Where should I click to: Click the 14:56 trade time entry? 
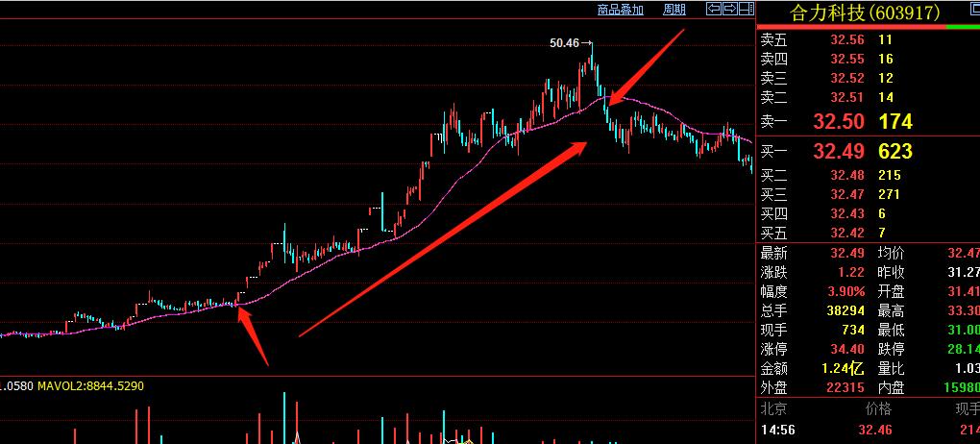(778, 431)
